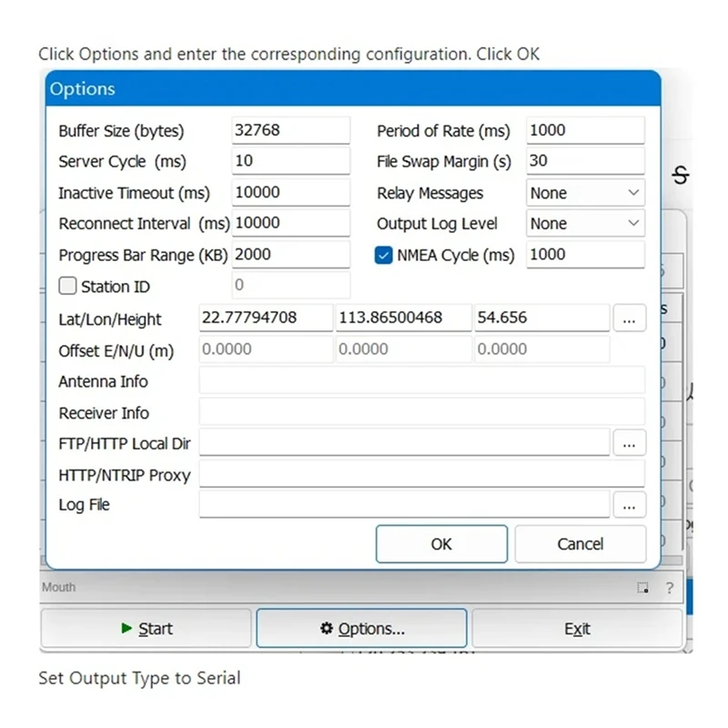Click the browse button for FTP/HTTP Local Dir
This screenshot has height=728, width=728.
pos(630,442)
